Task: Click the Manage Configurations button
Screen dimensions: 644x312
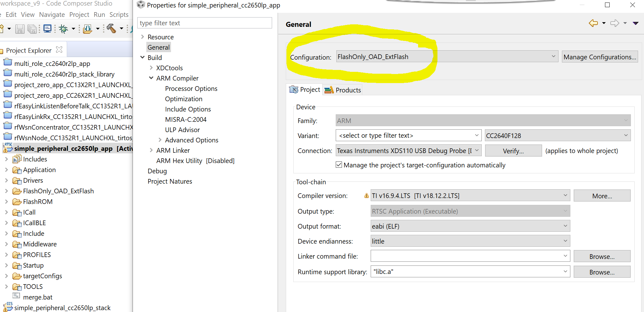Action: click(x=600, y=57)
